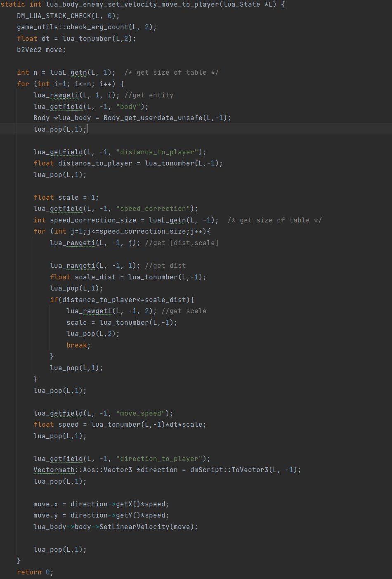Click the "//get [dist,scale]" comment
Screen dimensions: 392x579
[182, 243]
